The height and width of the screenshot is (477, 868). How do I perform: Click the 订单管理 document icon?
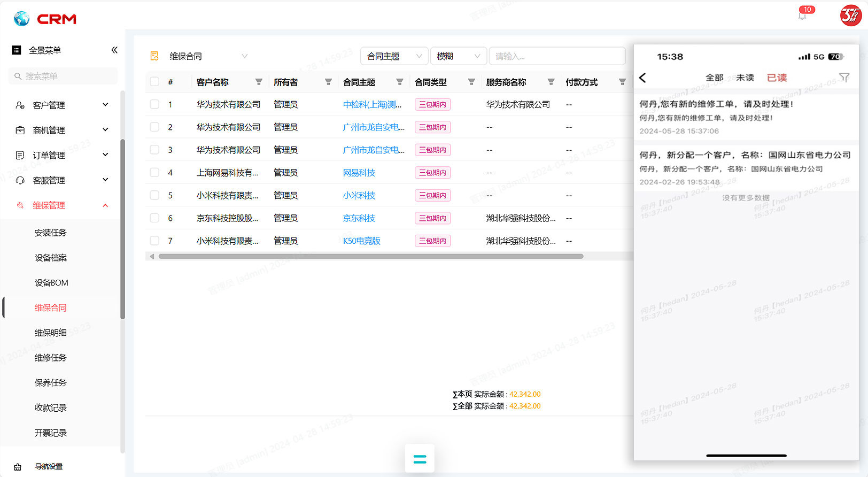click(x=20, y=155)
